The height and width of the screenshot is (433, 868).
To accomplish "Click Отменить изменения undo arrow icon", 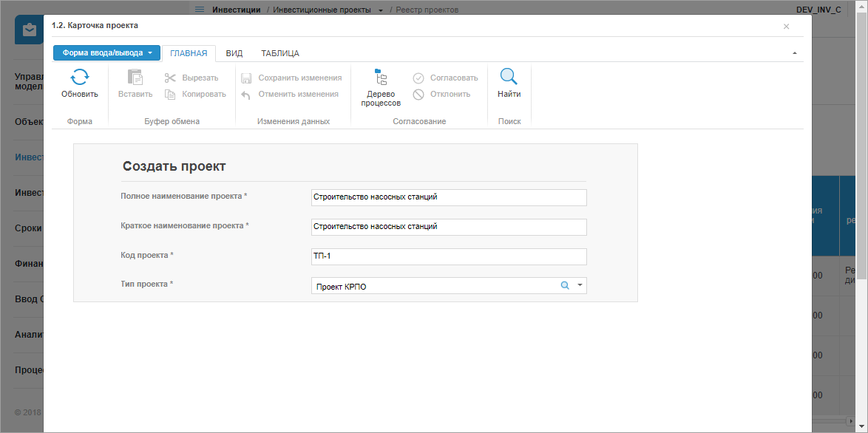I will (246, 95).
